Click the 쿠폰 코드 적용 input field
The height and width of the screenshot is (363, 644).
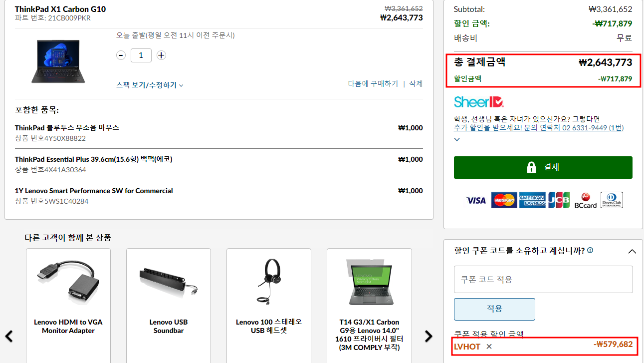point(543,279)
